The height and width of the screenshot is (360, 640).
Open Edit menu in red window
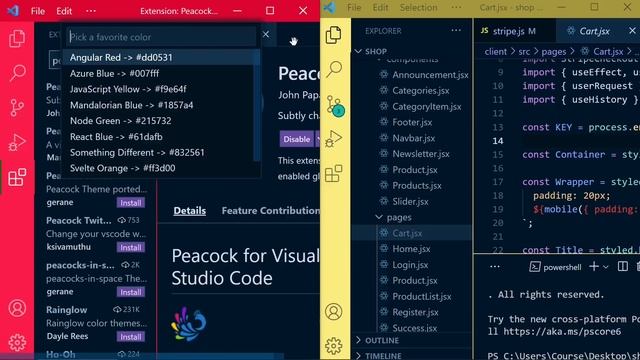[64, 11]
